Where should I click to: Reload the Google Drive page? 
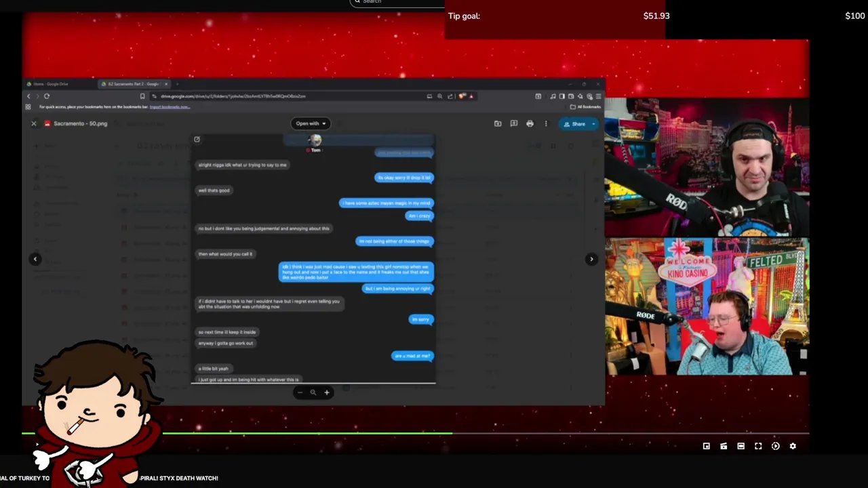47,96
